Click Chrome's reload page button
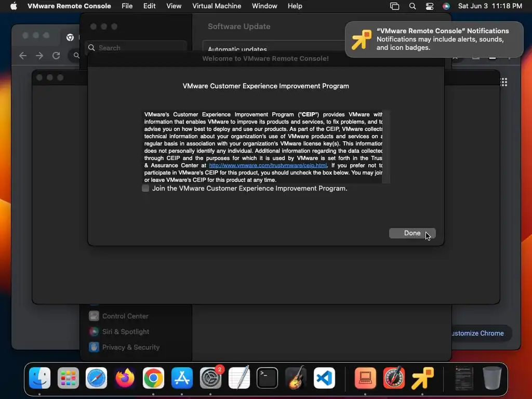Image resolution: width=532 pixels, height=399 pixels. pos(56,55)
